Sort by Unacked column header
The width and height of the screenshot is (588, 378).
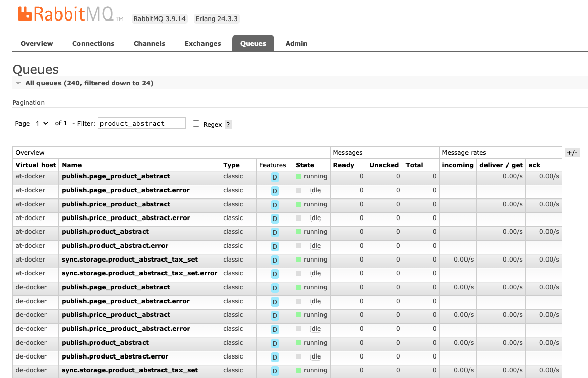point(384,165)
